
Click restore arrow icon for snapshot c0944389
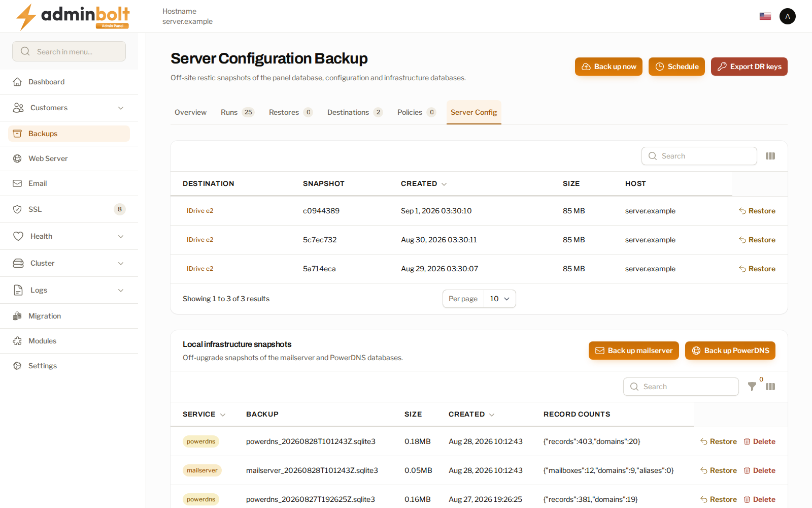[742, 211]
